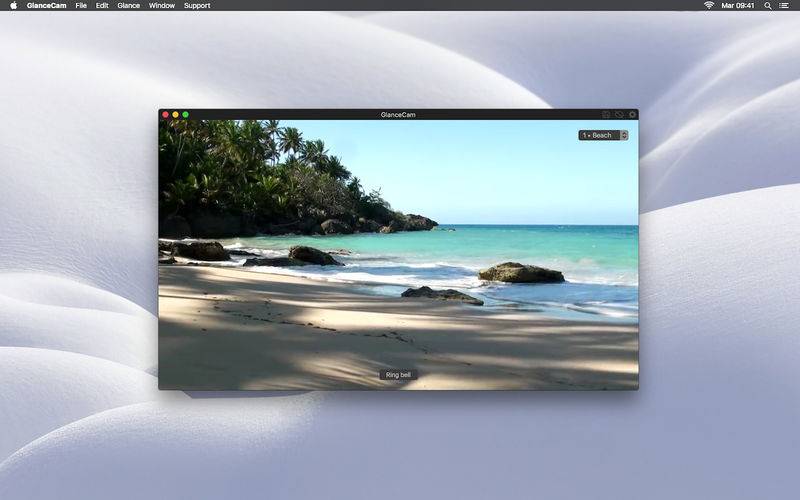Click the stepper arrows on the Beach selector
This screenshot has height=500, width=800.
click(624, 135)
